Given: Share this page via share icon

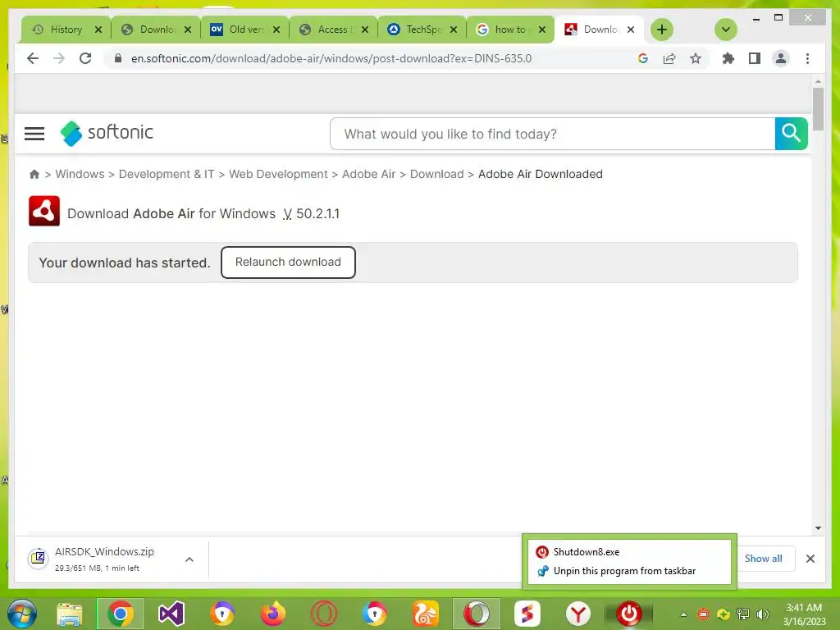Looking at the screenshot, I should [669, 58].
